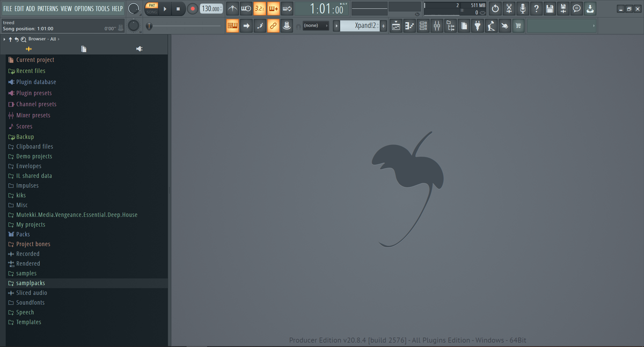Toggle typing keyboard to piano button
Screen dimensions: 644x347
[x=232, y=26]
